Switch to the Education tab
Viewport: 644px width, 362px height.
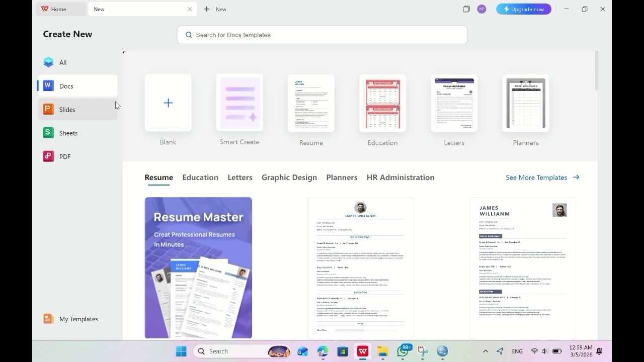200,177
